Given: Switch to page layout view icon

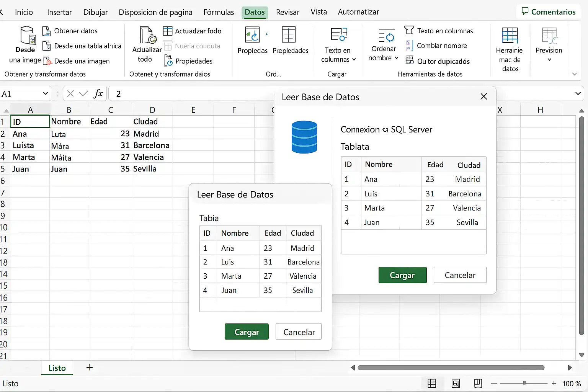Looking at the screenshot, I should point(456,383).
